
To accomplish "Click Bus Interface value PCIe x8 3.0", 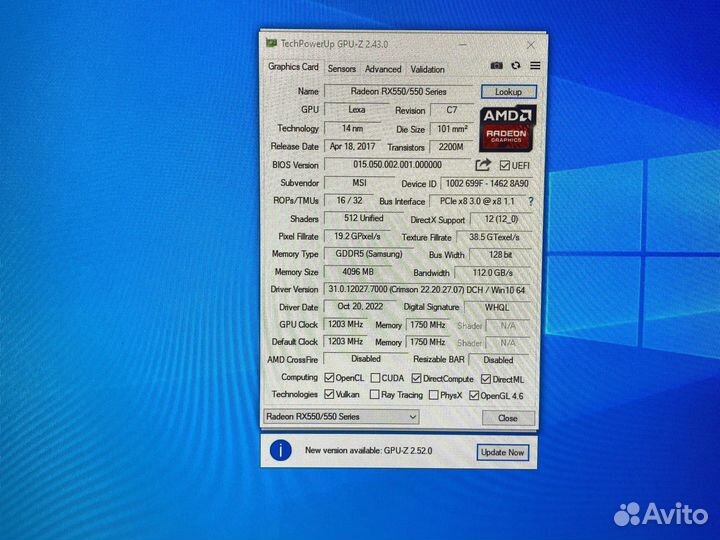I will tap(477, 201).
